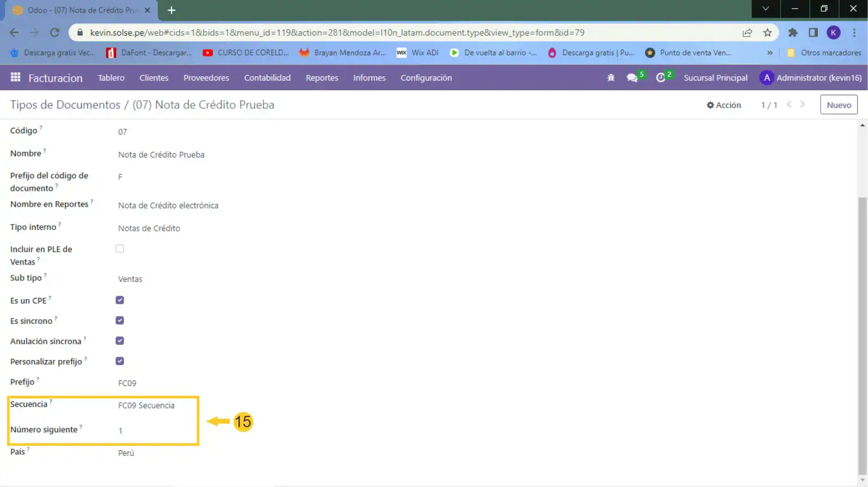The image size is (868, 487).
Task: Open the Chrome three-dot menu
Action: (x=854, y=33)
